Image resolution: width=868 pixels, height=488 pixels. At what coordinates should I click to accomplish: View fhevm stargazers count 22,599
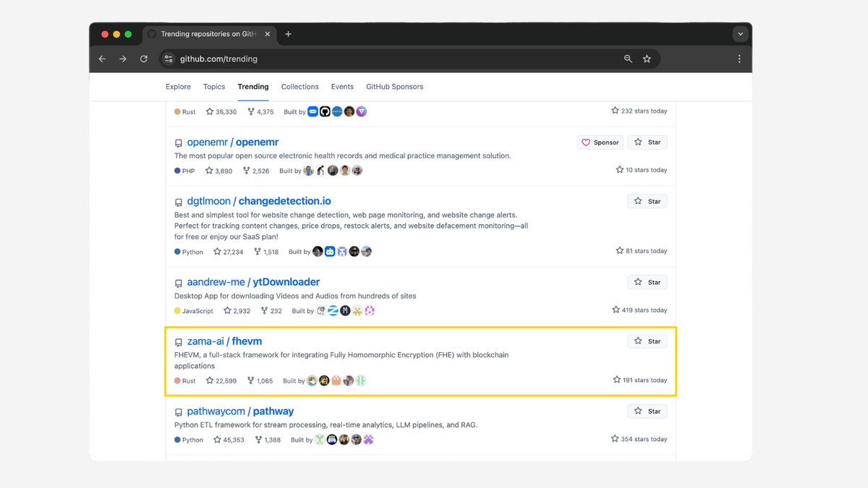click(221, 381)
